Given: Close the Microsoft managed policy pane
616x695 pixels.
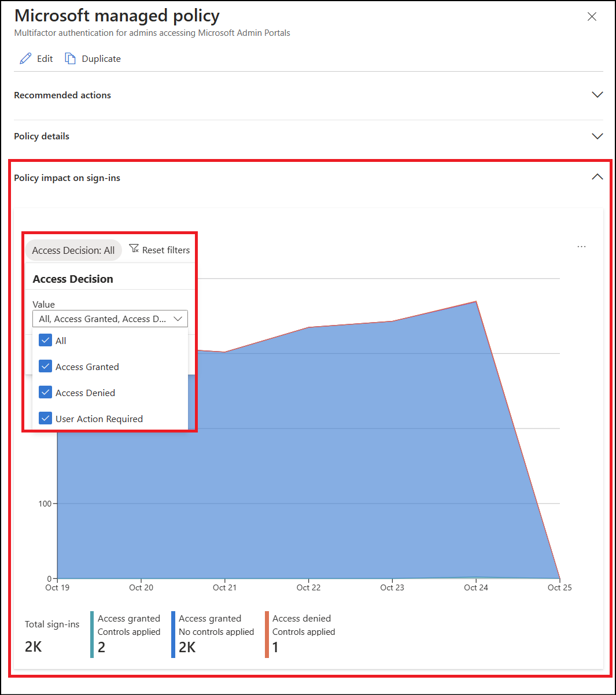Looking at the screenshot, I should (592, 17).
